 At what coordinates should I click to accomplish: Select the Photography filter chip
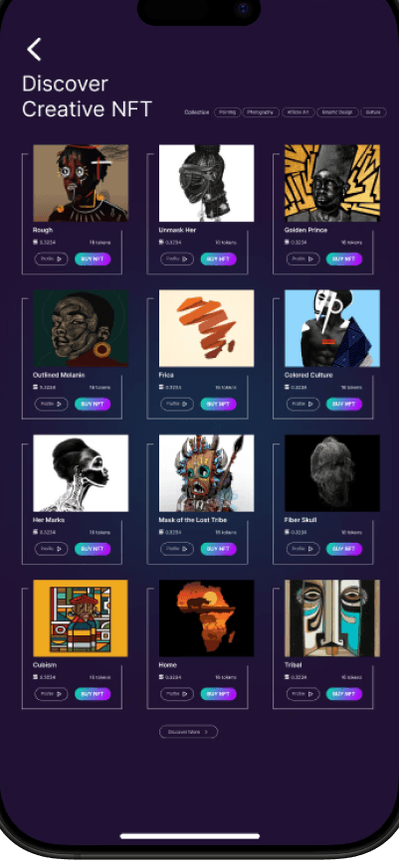pos(261,112)
